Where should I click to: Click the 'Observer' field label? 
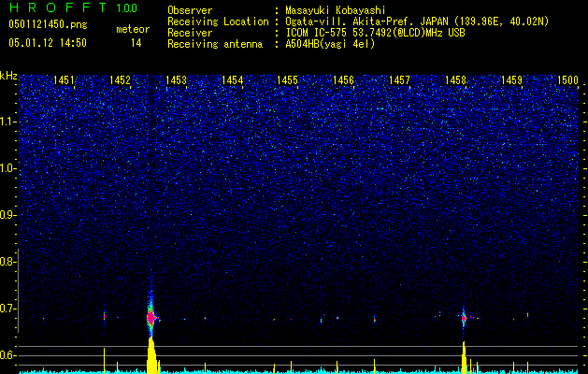190,10
